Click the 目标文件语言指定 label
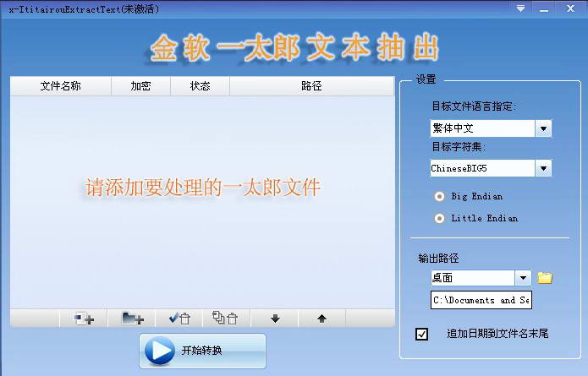The image size is (588, 376). [474, 106]
